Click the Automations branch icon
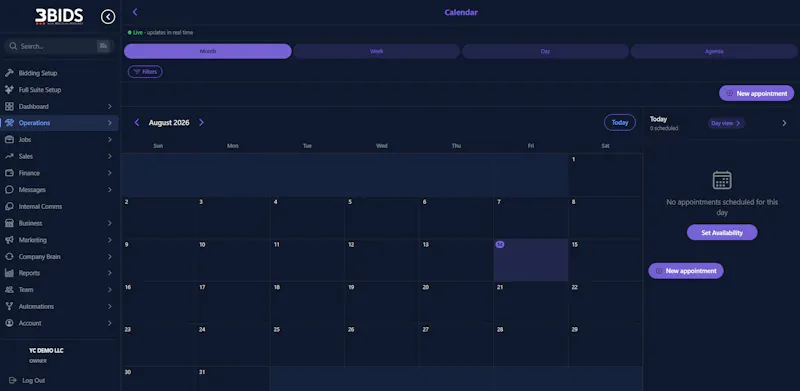800x391 pixels. (x=9, y=307)
